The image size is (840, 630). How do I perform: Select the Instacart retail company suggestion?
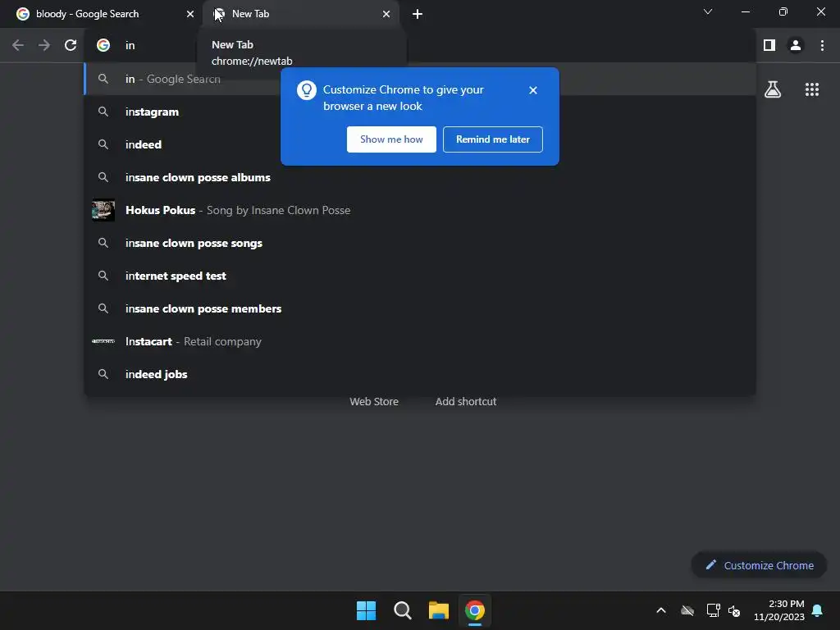click(x=420, y=341)
